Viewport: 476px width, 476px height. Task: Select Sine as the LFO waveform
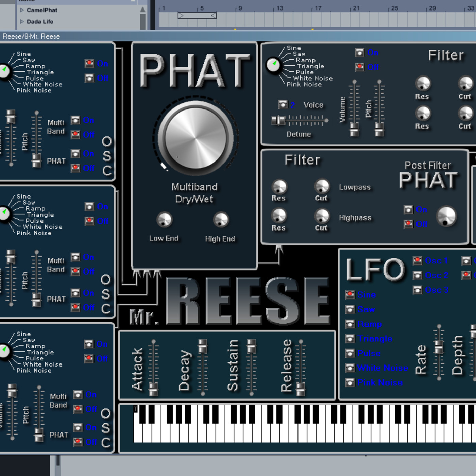[350, 295]
